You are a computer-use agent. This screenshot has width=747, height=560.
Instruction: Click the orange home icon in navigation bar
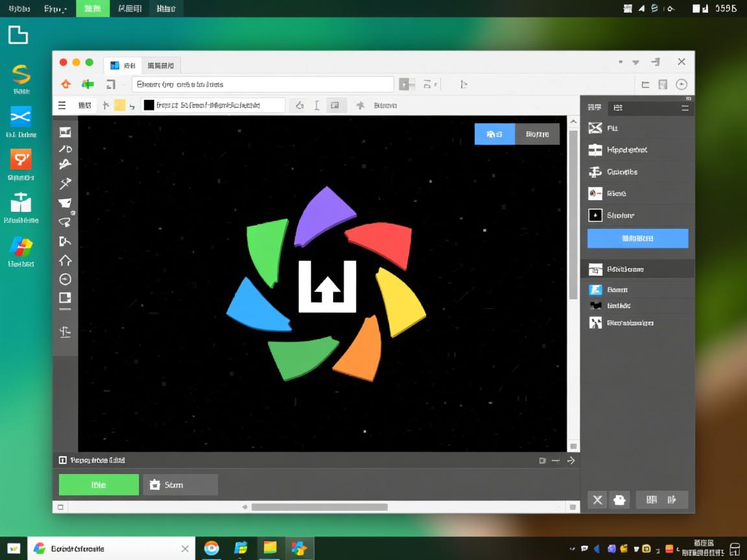(65, 84)
